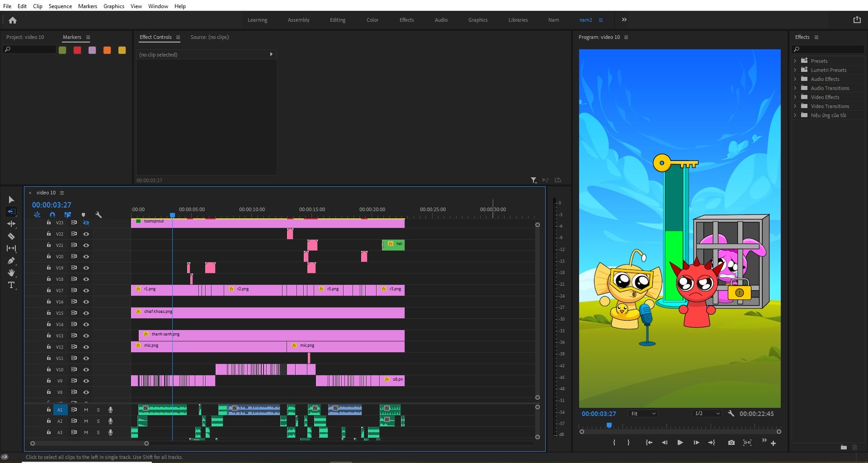Select the toonsprout clip on V23
Image resolution: width=868 pixels, height=463 pixels.
[268, 223]
